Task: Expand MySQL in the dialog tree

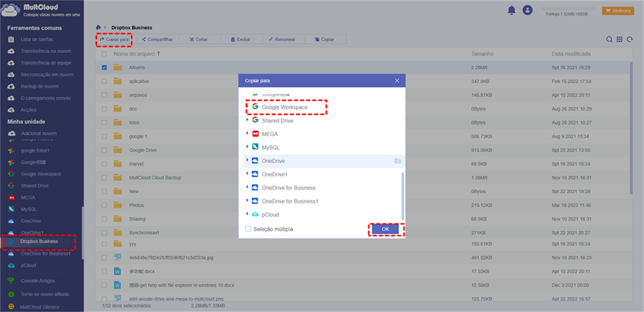Action: 247,147
